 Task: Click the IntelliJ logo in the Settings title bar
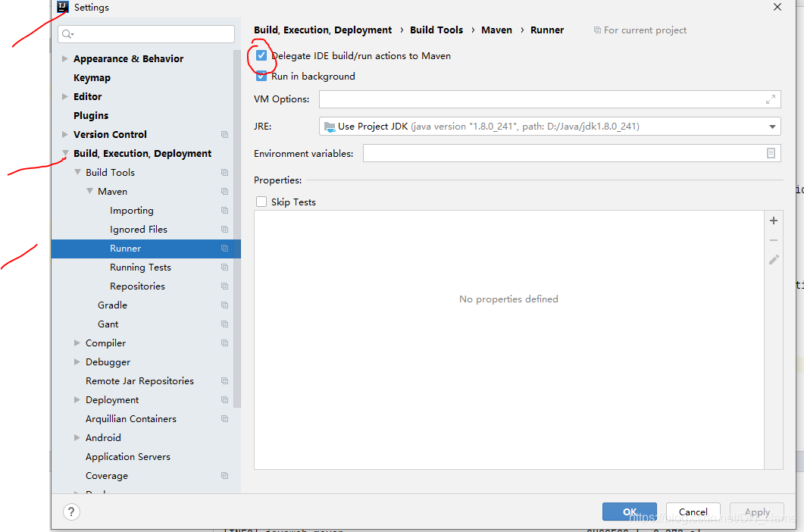click(x=63, y=7)
